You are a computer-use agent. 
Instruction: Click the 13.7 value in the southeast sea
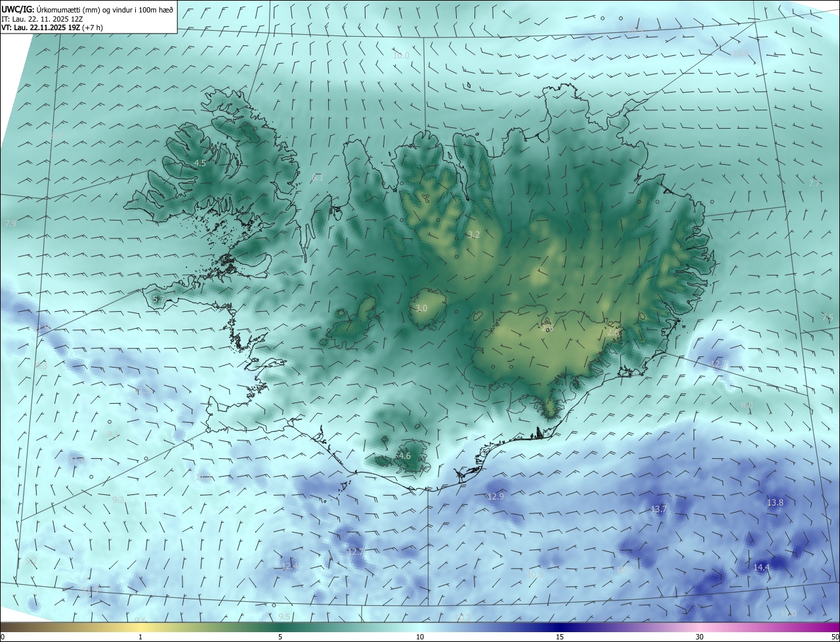(x=658, y=509)
